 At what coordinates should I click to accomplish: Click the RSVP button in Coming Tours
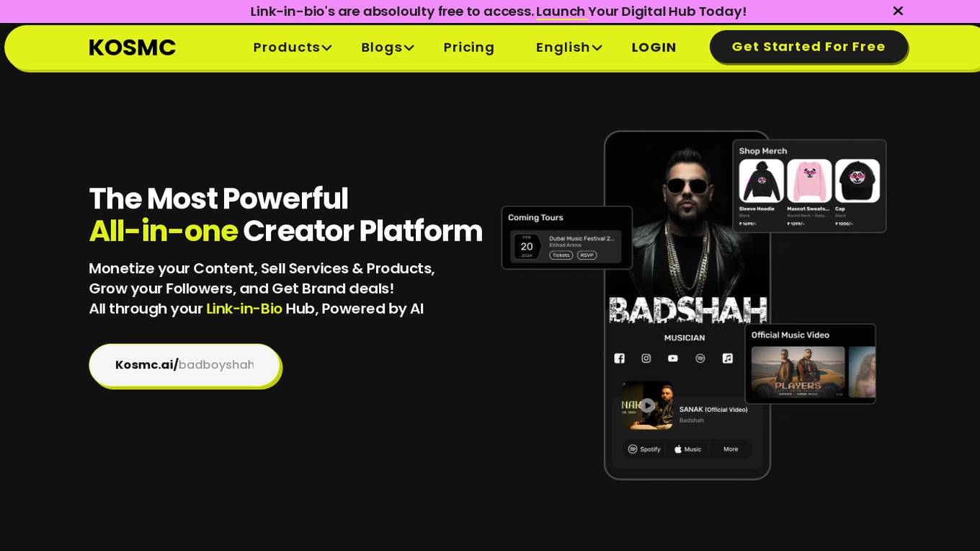587,255
